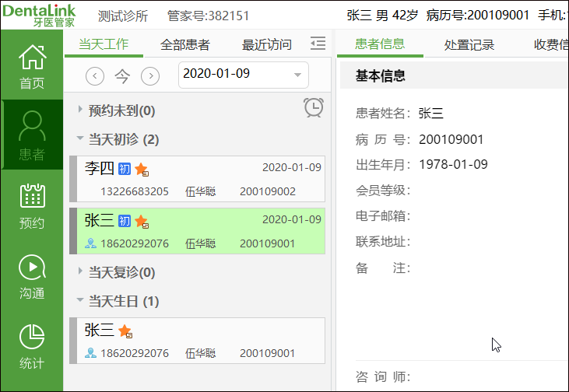Select patient name 张三 in green 当天初诊 row

(100, 220)
